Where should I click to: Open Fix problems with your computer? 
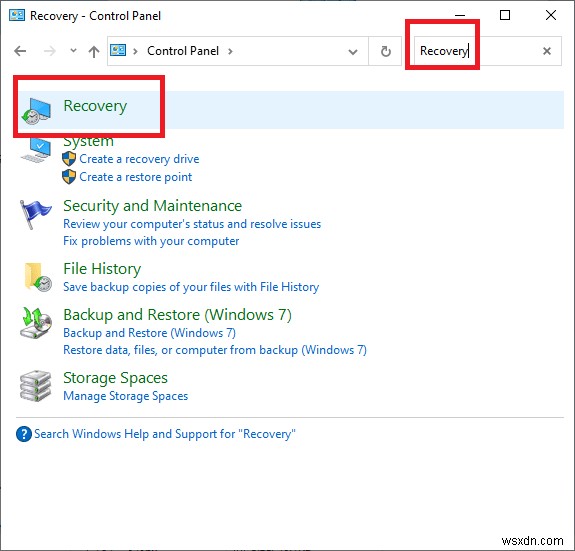click(151, 241)
